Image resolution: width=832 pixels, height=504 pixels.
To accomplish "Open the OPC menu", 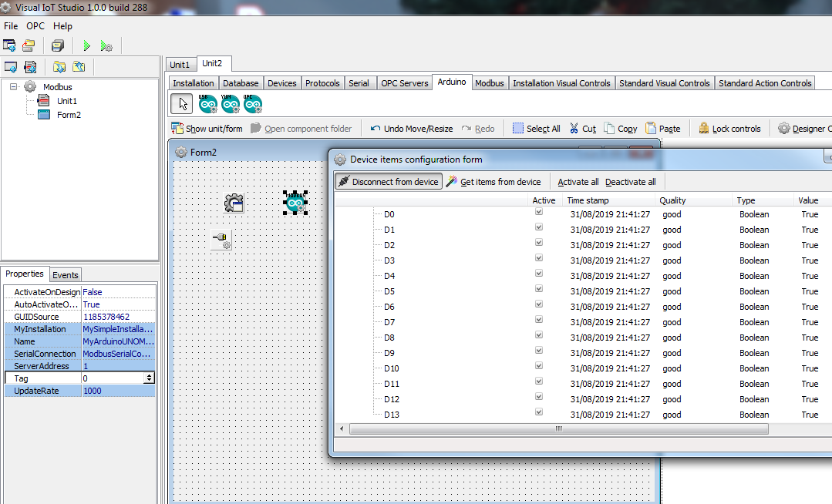I will point(35,26).
